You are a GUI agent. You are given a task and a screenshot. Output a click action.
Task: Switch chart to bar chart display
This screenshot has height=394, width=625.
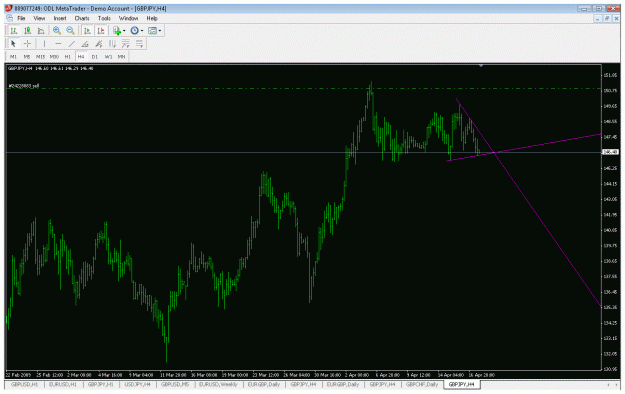point(14,31)
